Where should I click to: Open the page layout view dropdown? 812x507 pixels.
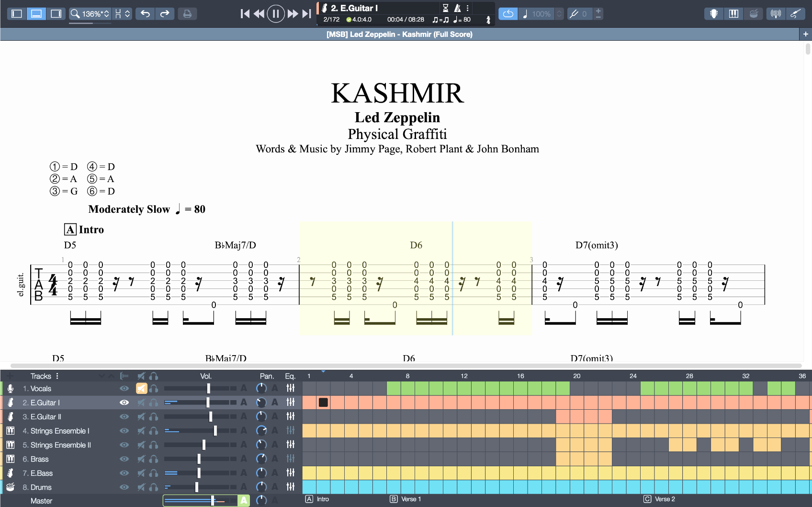123,14
